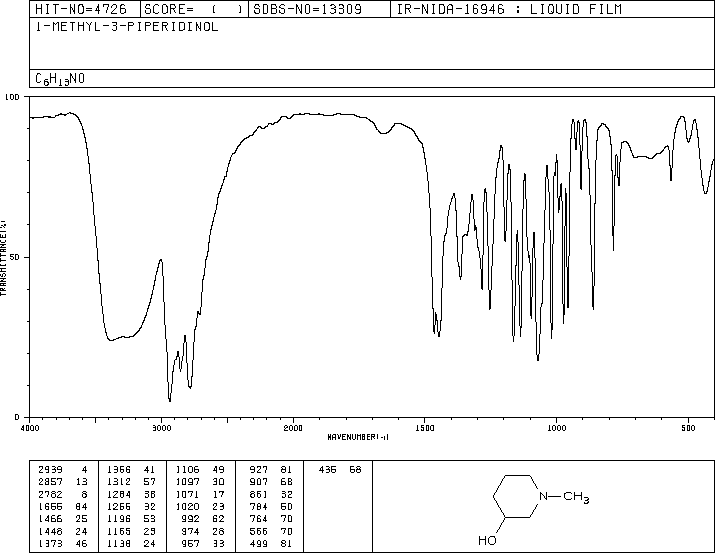Choose the 499 peak table entry
715x553 pixels.
point(259,544)
